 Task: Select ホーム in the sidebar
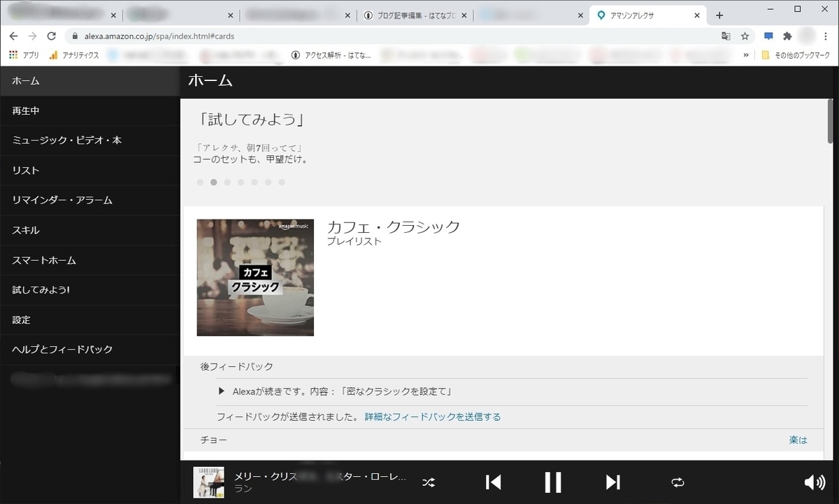89,81
